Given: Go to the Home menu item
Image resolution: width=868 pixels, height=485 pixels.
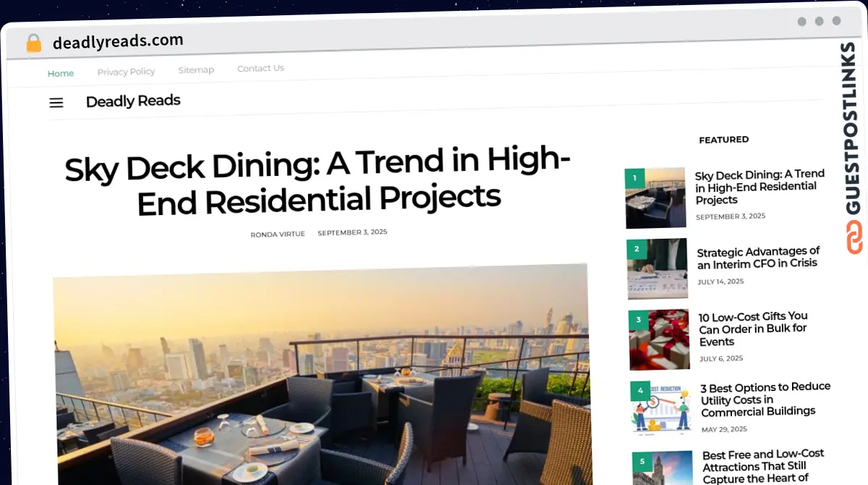Looking at the screenshot, I should click(x=61, y=73).
